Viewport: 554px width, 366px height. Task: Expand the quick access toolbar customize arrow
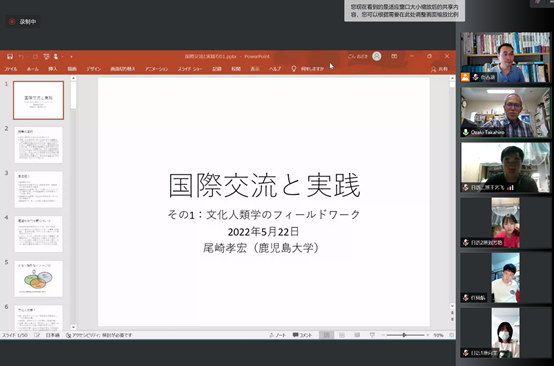click(x=71, y=57)
